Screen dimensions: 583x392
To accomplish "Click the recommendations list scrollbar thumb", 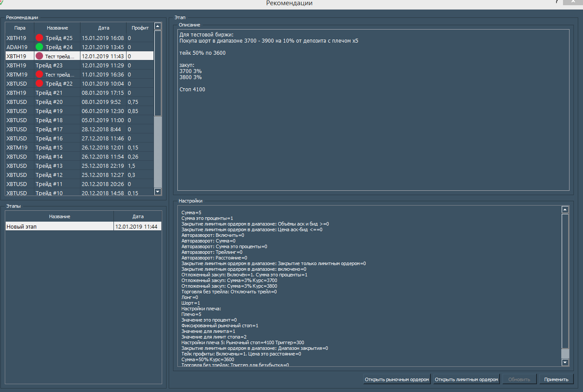I will pos(158,73).
